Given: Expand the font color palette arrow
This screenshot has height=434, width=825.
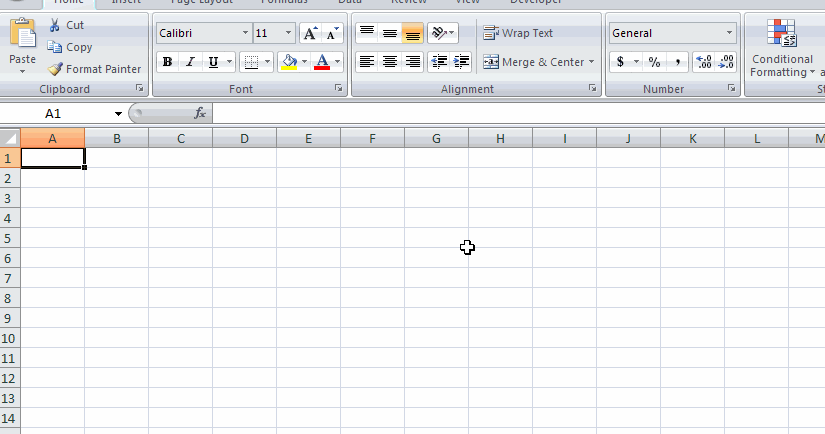Looking at the screenshot, I should tap(337, 62).
